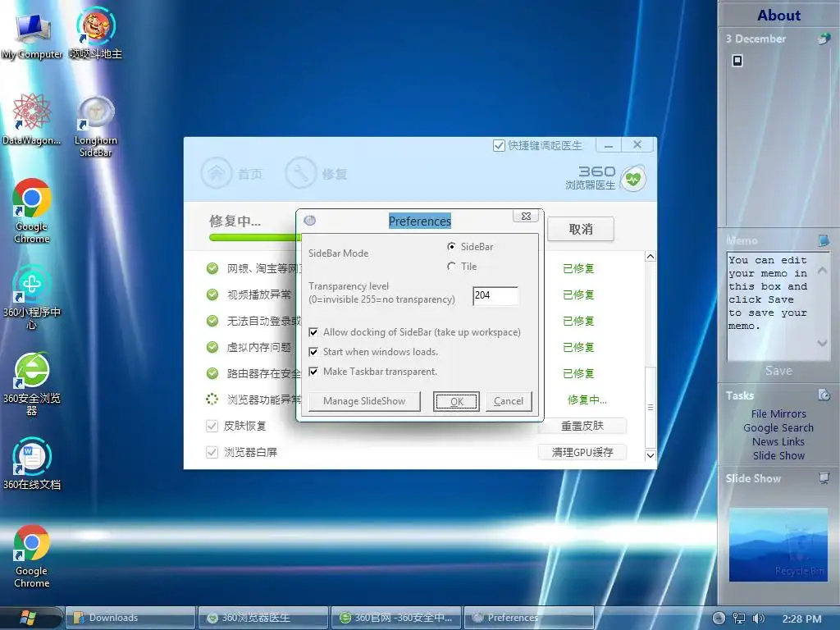Click the volume speaker tray icon
The width and height of the screenshot is (840, 630).
pos(758,619)
